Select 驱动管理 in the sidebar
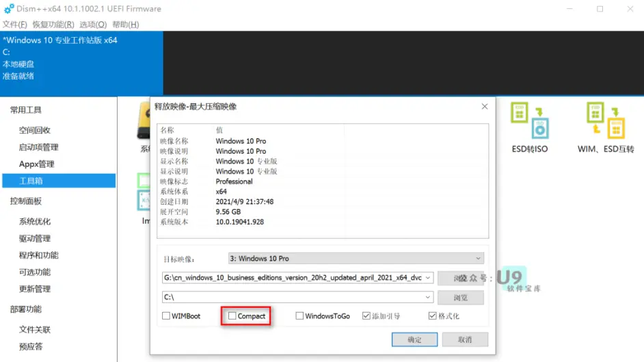The image size is (644, 362). tap(35, 238)
